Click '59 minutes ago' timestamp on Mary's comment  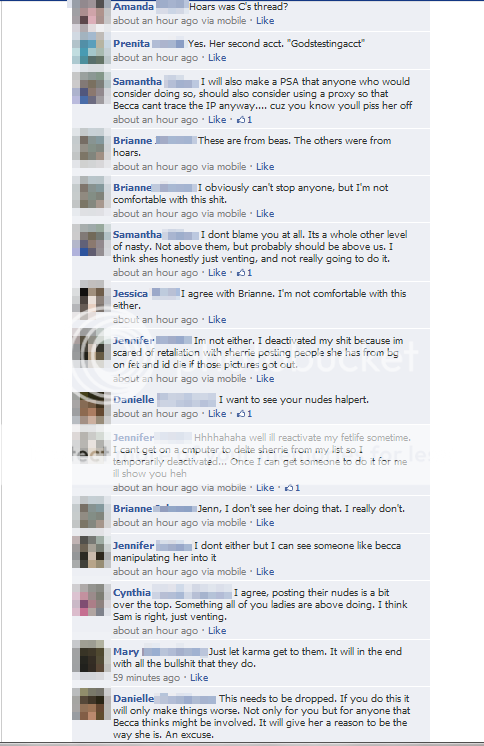point(147,678)
